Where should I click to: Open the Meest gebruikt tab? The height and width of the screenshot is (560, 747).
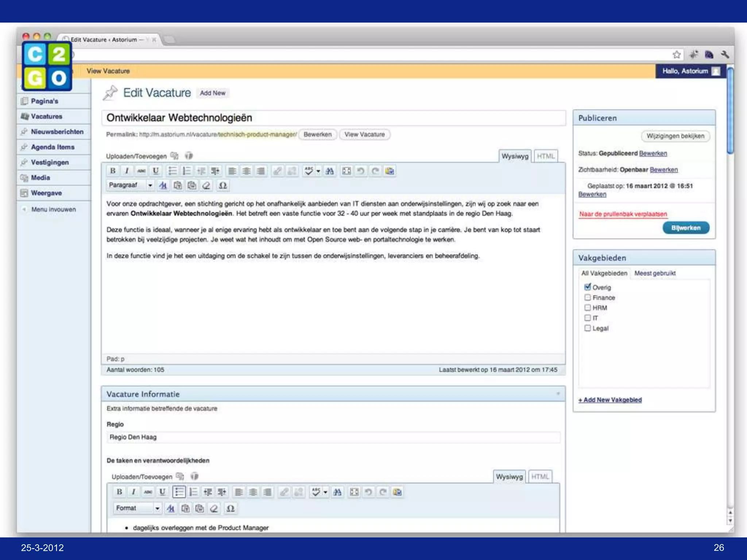pos(655,273)
